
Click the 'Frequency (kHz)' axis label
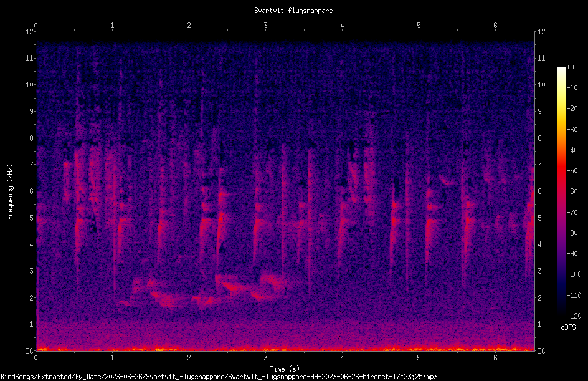(x=10, y=192)
